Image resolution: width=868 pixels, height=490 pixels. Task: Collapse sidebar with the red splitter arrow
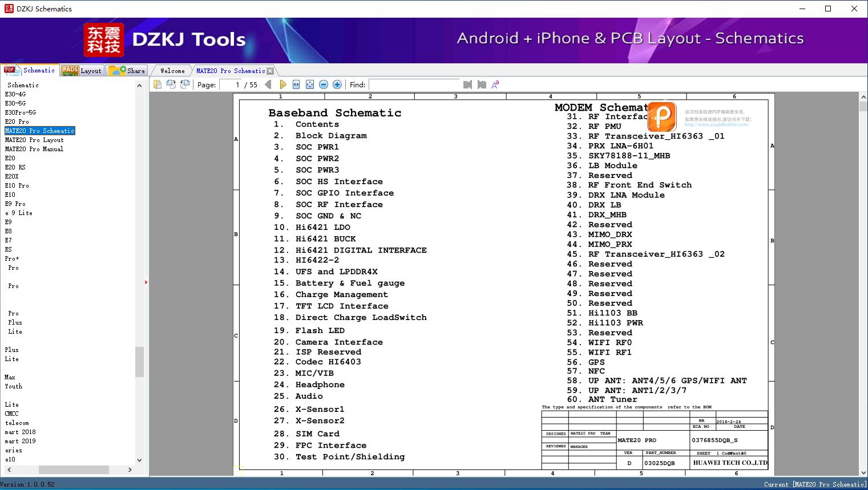(146, 282)
